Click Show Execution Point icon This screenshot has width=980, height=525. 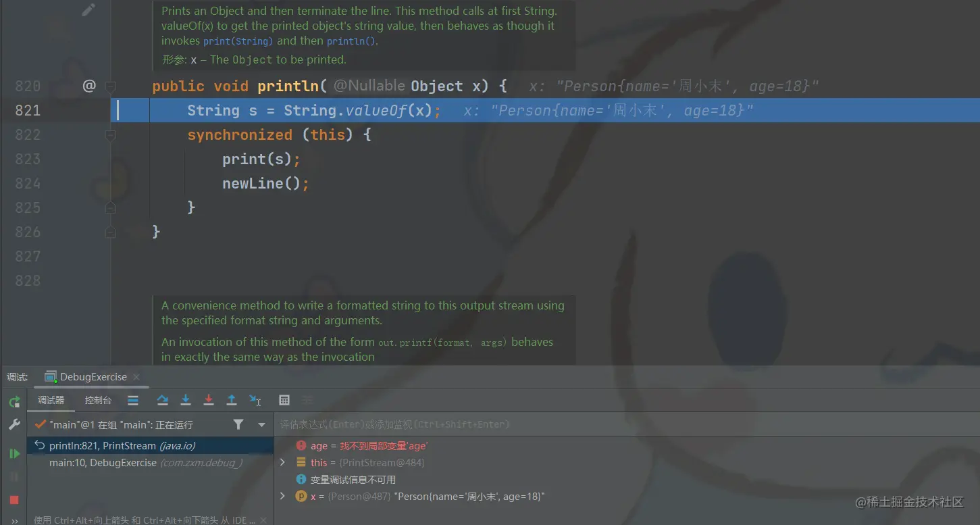pyautogui.click(x=133, y=400)
